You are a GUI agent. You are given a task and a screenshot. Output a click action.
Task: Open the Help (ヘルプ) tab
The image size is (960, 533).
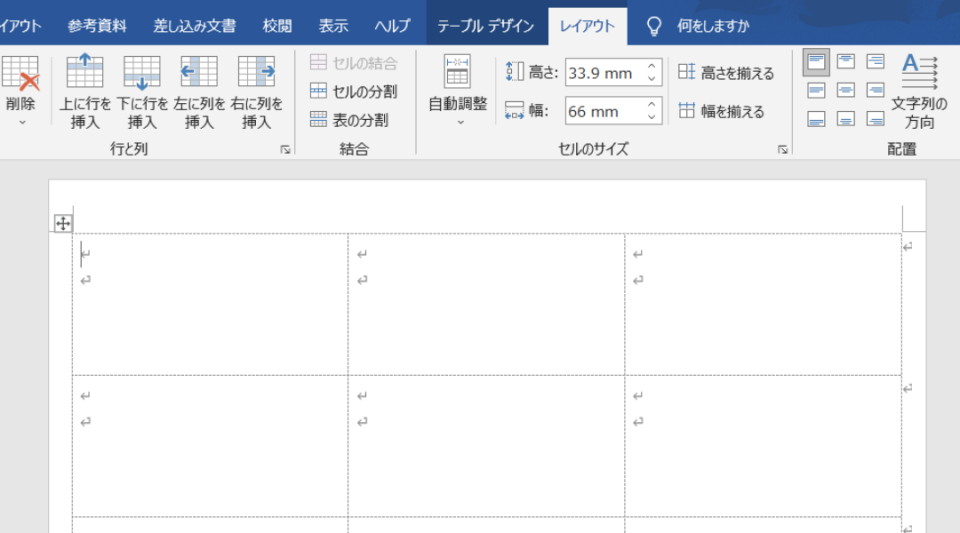(392, 26)
